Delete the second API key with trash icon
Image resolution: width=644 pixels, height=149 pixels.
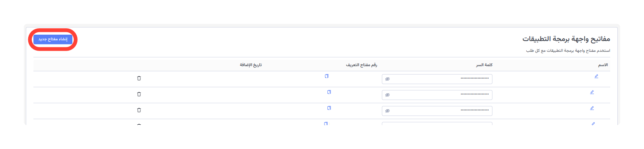pos(139,94)
